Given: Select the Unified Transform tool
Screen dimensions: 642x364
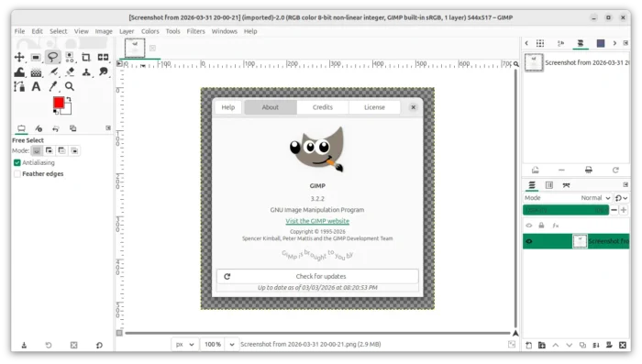Looking at the screenshot, I should [x=103, y=58].
